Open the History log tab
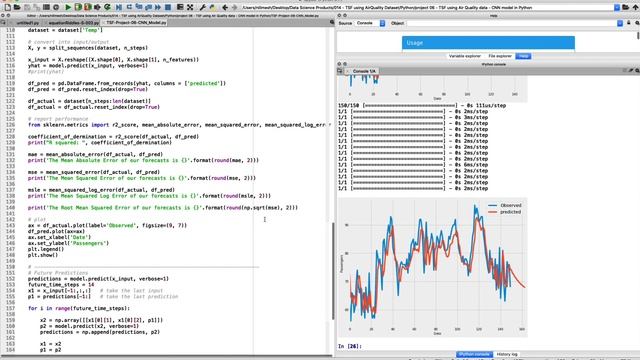Screen dimensions: 640x360 click(507, 354)
